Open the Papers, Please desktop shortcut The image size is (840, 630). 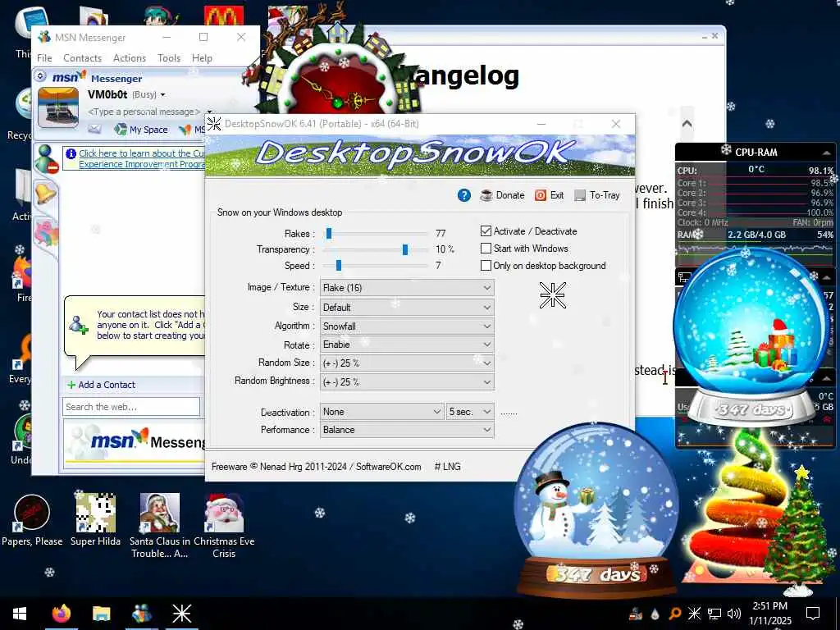[x=32, y=521]
